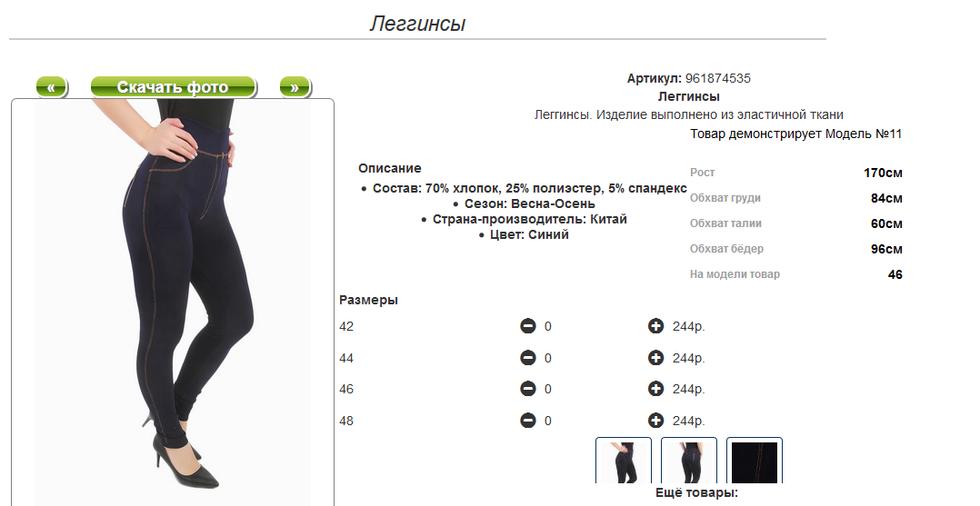980x506 pixels.
Task: Go to previous photo with « button
Action: [x=52, y=87]
